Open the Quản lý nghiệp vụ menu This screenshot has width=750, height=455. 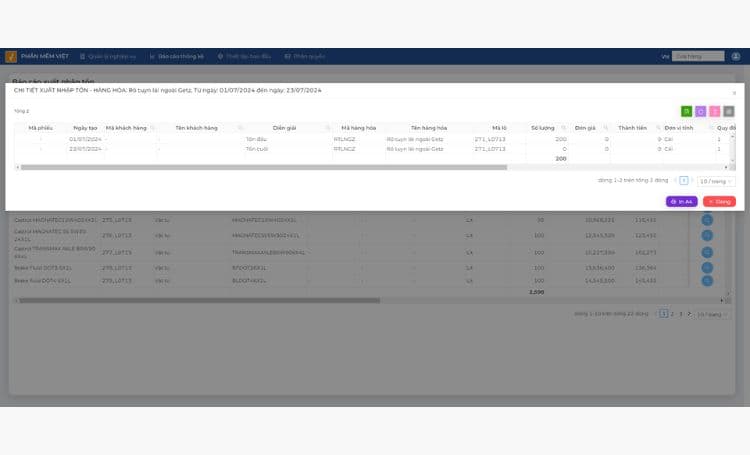[108, 56]
